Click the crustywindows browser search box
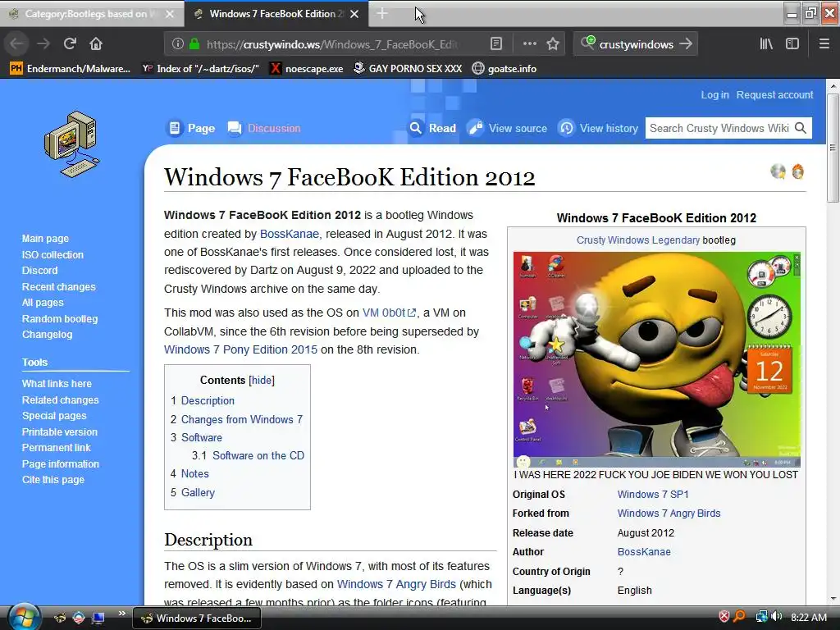The width and height of the screenshot is (840, 630). (x=636, y=44)
